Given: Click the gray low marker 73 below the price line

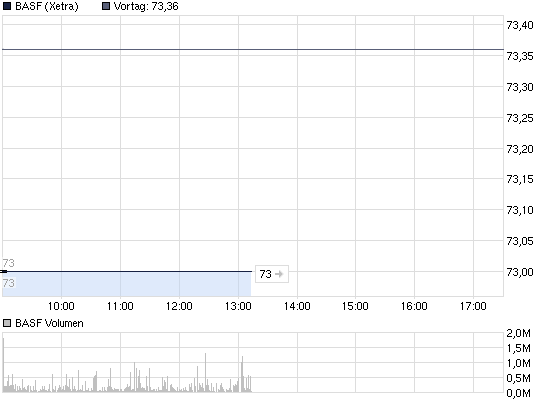Looking at the screenshot, I should point(8,283).
